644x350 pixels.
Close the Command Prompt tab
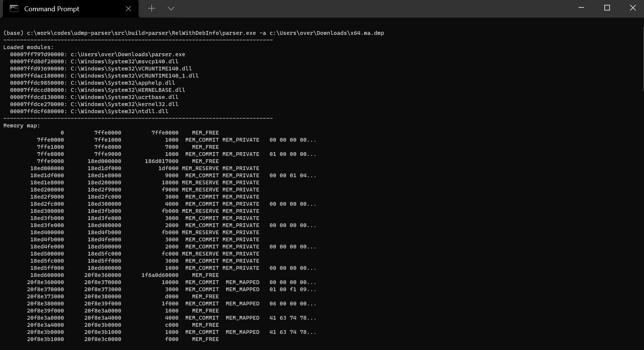(128, 8)
